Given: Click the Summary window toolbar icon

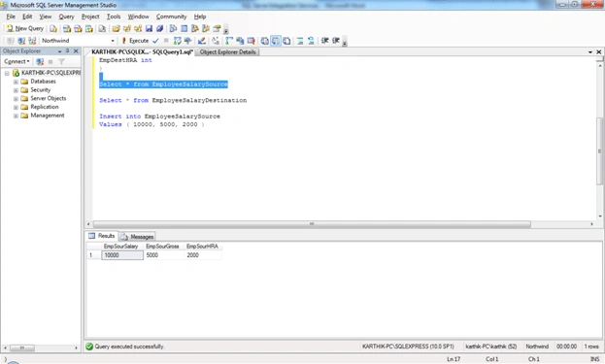Looking at the screenshot, I should click(185, 28).
